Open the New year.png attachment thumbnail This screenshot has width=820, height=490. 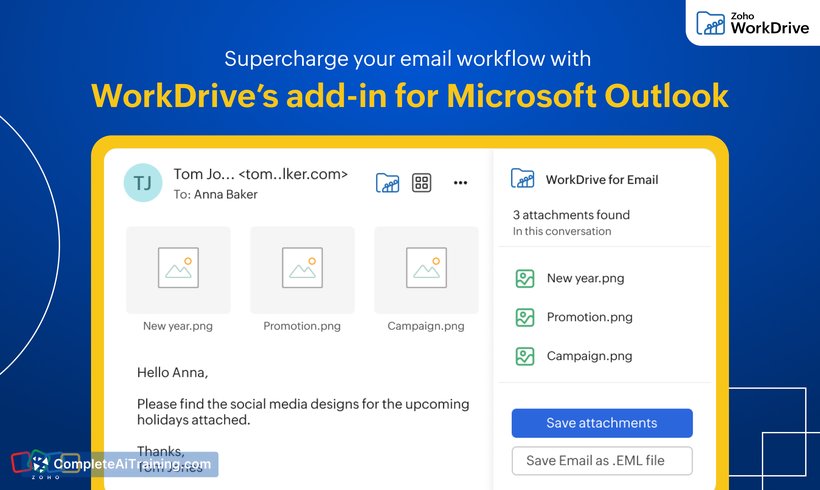(178, 270)
